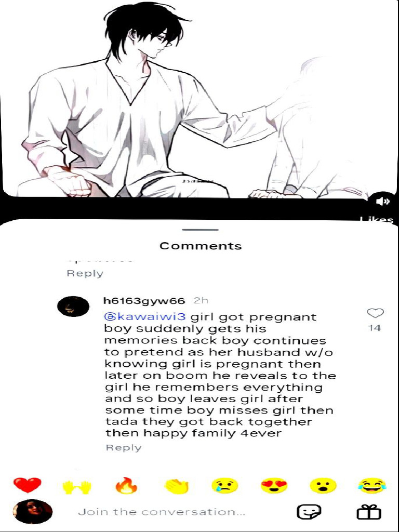
Task: Open the @kawaiwi3 mention link
Action: tap(145, 317)
